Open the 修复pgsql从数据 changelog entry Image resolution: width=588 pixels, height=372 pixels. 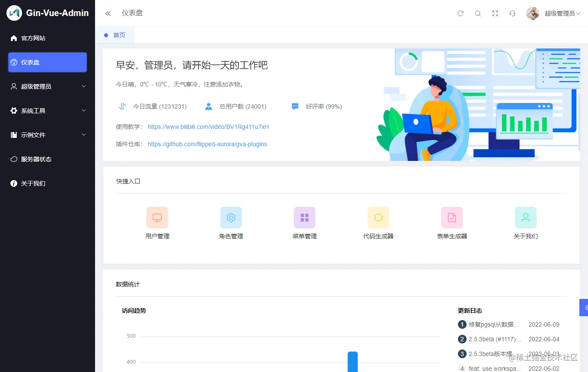[x=494, y=324]
